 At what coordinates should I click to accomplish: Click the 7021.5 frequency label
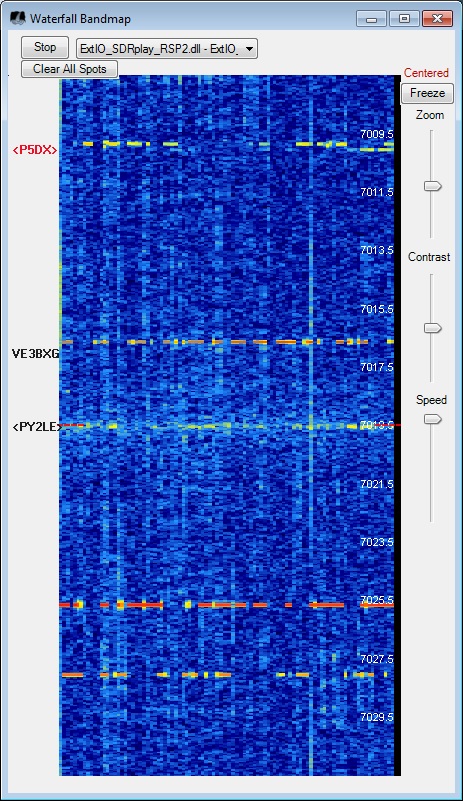click(377, 484)
